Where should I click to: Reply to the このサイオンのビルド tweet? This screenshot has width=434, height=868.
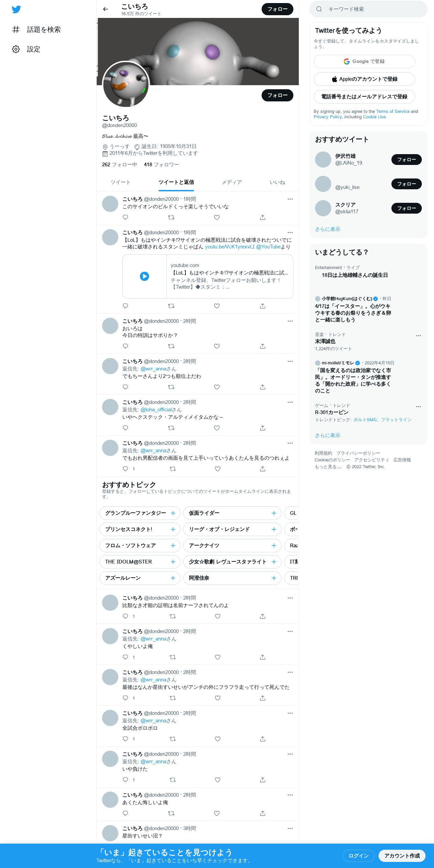coord(125,217)
